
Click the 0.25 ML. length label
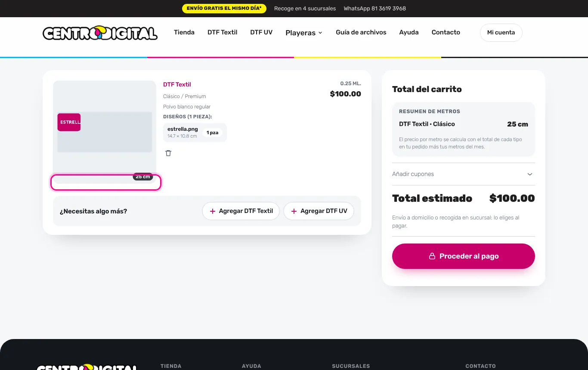click(350, 83)
